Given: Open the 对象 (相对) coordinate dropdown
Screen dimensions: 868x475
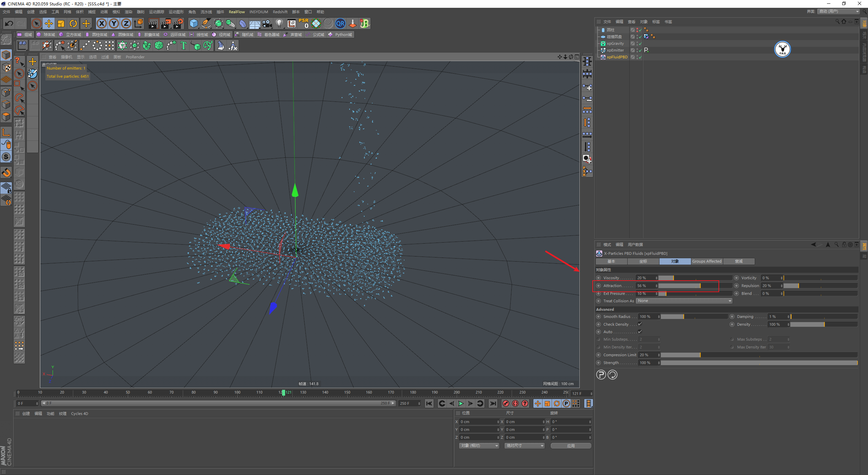Looking at the screenshot, I should click(x=479, y=445).
